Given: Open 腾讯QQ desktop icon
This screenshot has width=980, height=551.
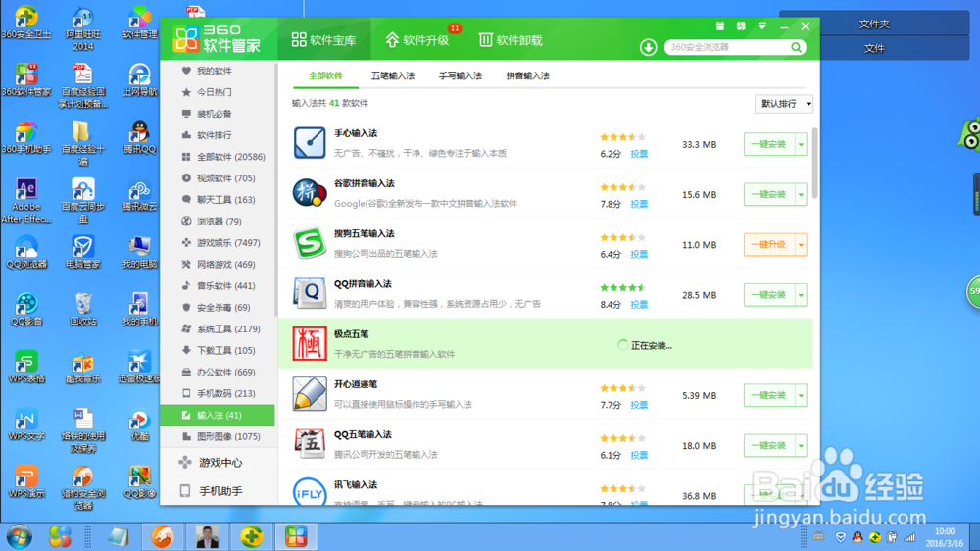Looking at the screenshot, I should coord(139,137).
